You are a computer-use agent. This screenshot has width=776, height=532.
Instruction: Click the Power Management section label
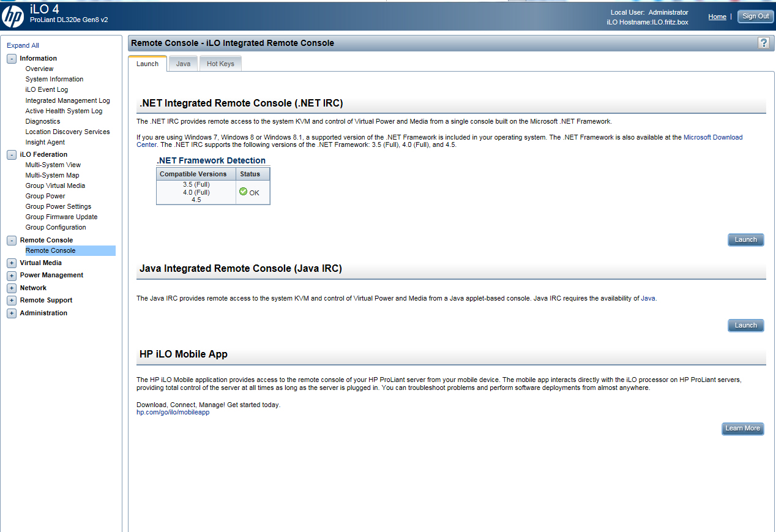point(51,275)
